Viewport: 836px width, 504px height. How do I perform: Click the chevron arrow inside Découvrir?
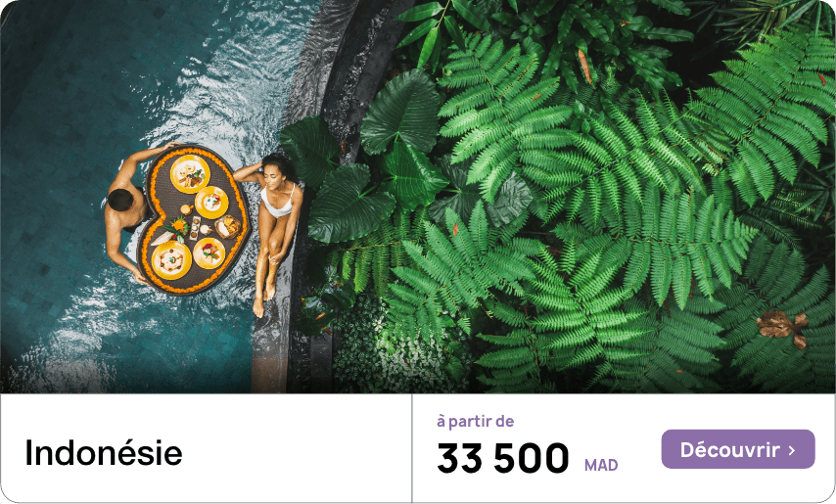click(792, 451)
